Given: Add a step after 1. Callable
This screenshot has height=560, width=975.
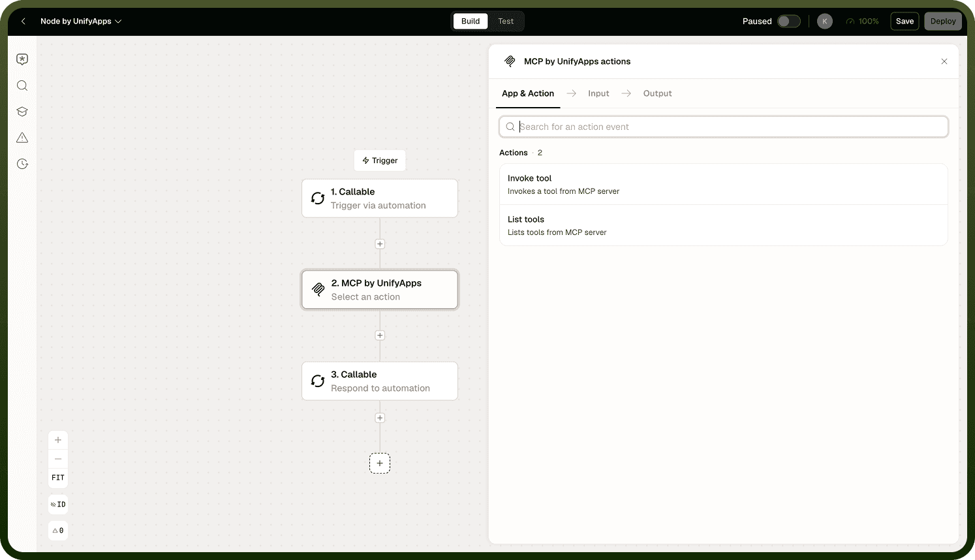Looking at the screenshot, I should (x=380, y=244).
